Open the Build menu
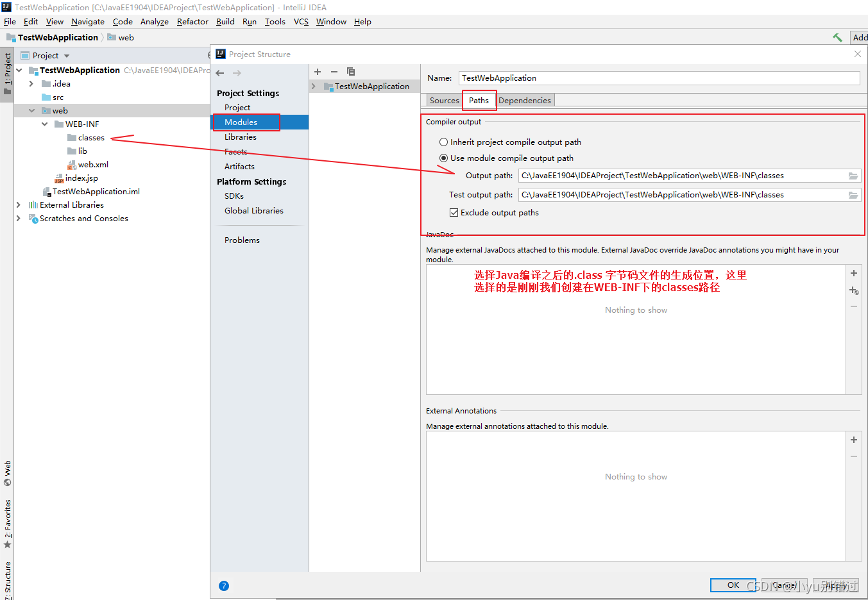The height and width of the screenshot is (600, 868). (x=225, y=22)
